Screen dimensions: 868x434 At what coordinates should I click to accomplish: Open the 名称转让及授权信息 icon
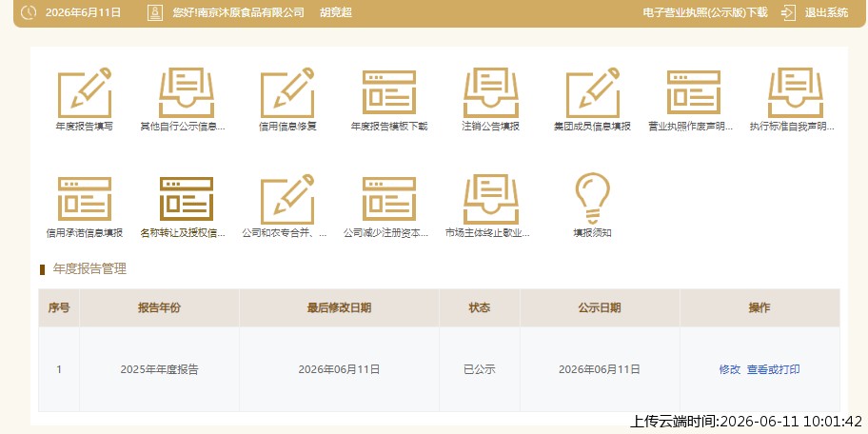coord(187,199)
